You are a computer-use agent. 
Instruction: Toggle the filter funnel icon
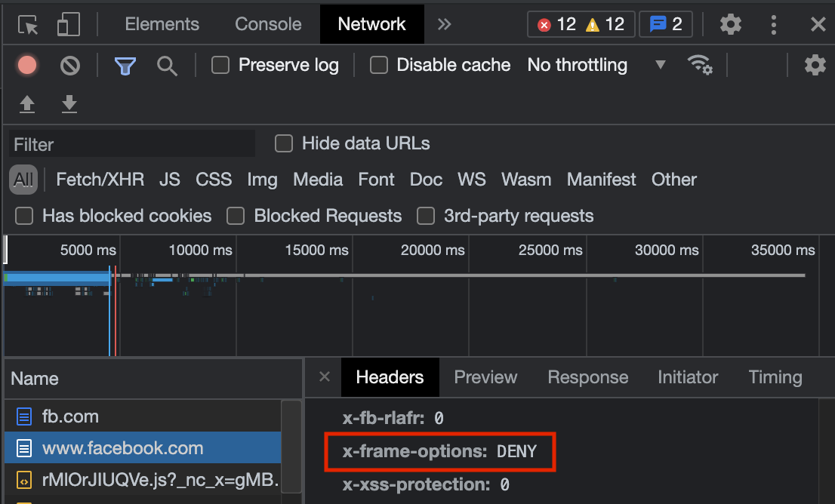pos(125,66)
